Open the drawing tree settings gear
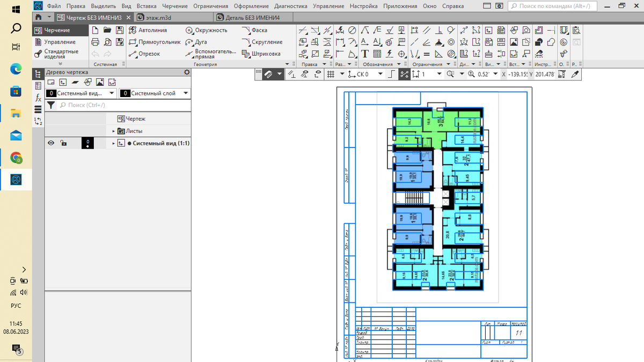Image resolution: width=644 pixels, height=362 pixels. point(187,72)
